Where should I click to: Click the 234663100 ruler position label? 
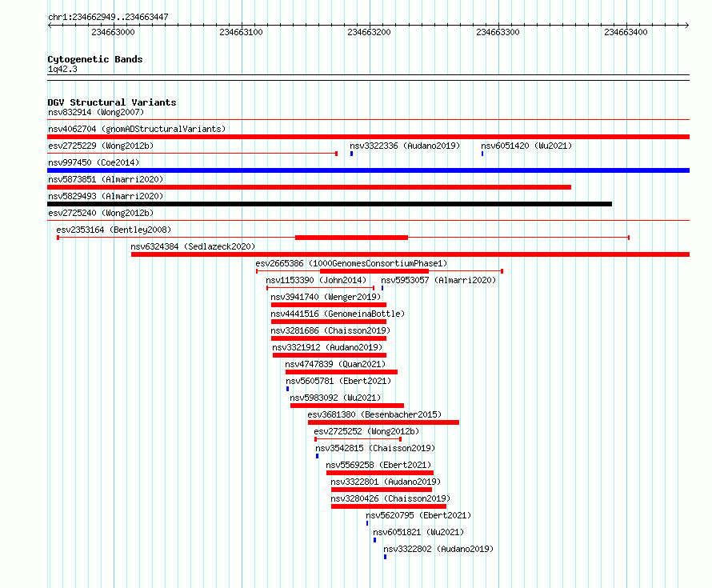(241, 32)
